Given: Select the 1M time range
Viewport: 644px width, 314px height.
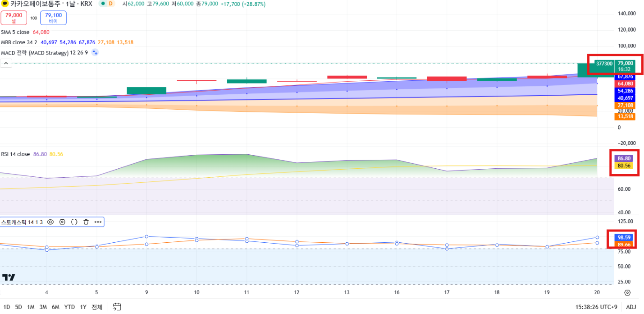Looking at the screenshot, I should click(31, 307).
